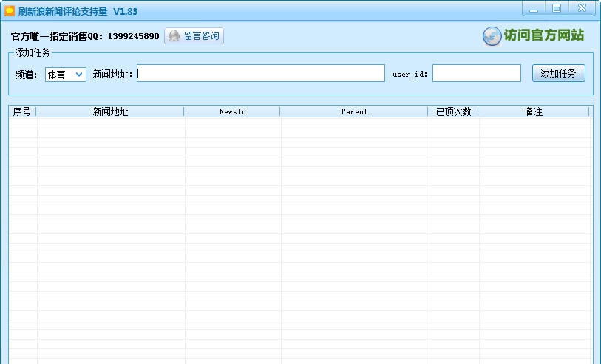Image resolution: width=601 pixels, height=364 pixels.
Task: Click into the user_id text box
Action: [x=476, y=74]
